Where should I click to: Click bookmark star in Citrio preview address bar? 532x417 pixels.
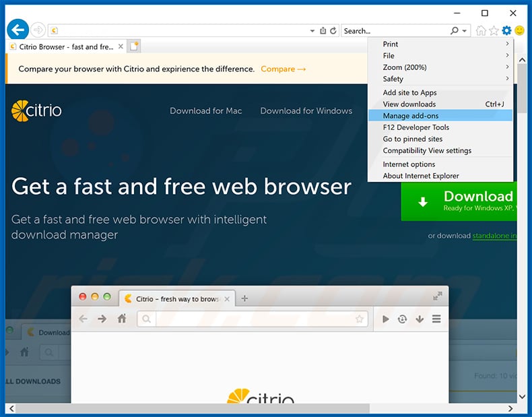click(360, 319)
